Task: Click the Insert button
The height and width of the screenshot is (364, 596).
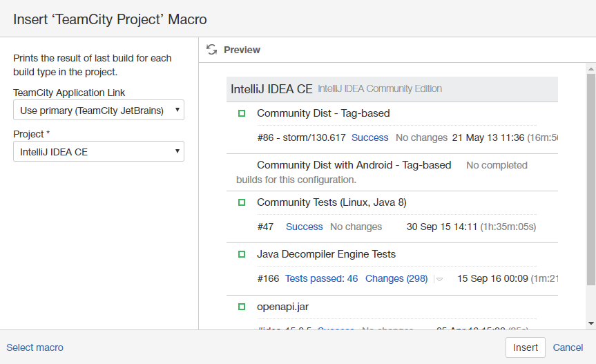Action: [525, 347]
